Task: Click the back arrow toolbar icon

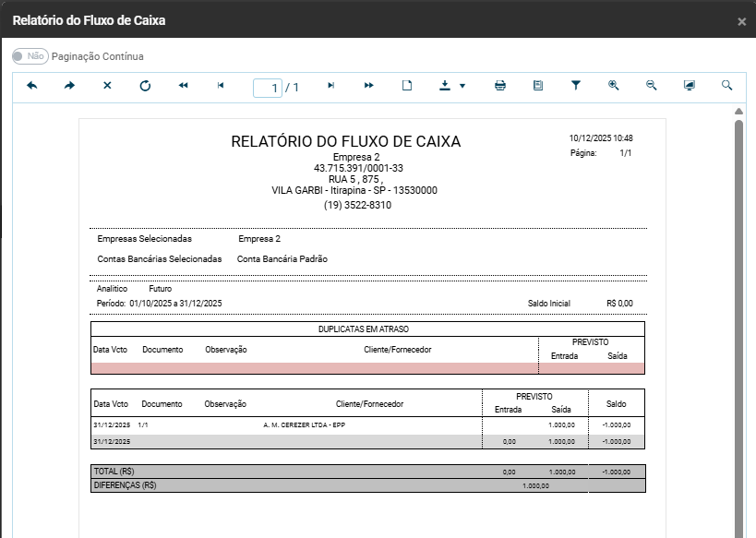Action: pyautogui.click(x=31, y=86)
